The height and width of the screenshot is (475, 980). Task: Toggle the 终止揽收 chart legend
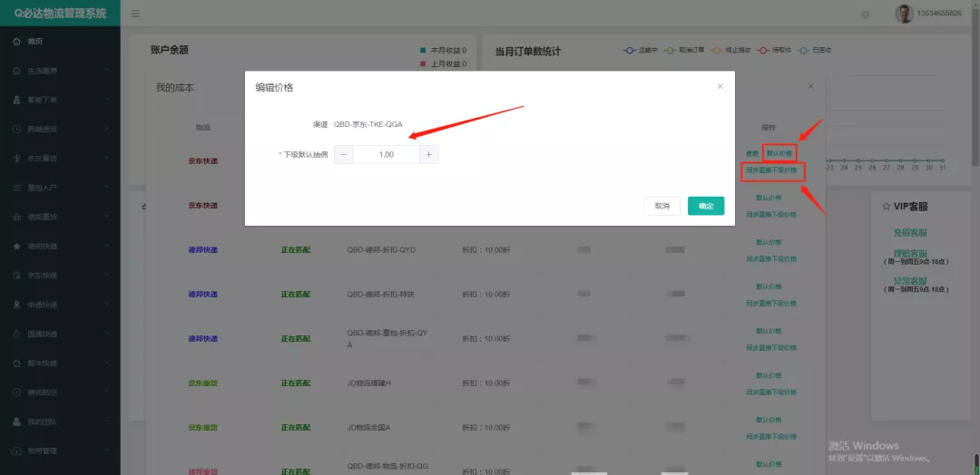(x=730, y=51)
